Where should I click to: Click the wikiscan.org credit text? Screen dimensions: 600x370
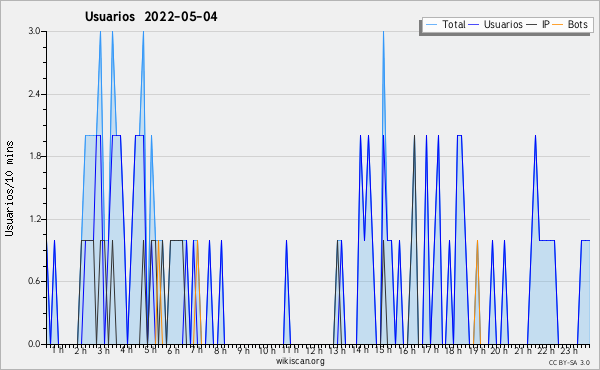point(300,361)
